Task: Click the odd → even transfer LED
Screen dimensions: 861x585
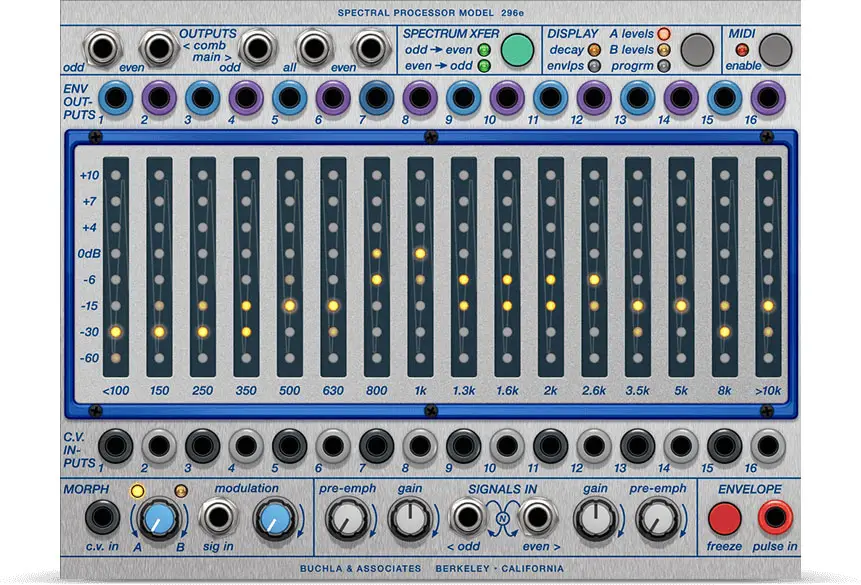Action: point(484,50)
